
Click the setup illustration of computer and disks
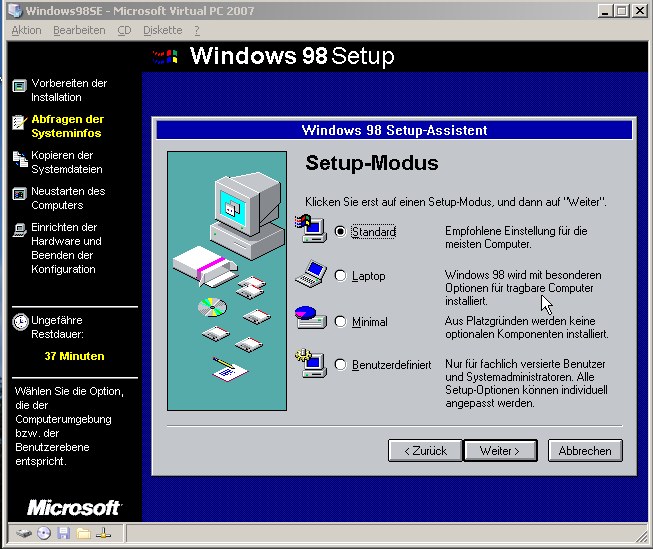pyautogui.click(x=227, y=281)
